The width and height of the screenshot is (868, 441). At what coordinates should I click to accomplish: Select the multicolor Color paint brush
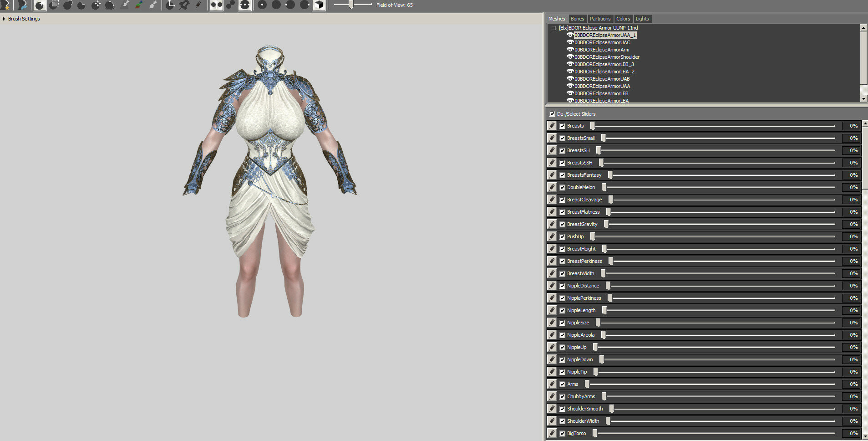pyautogui.click(x=139, y=5)
